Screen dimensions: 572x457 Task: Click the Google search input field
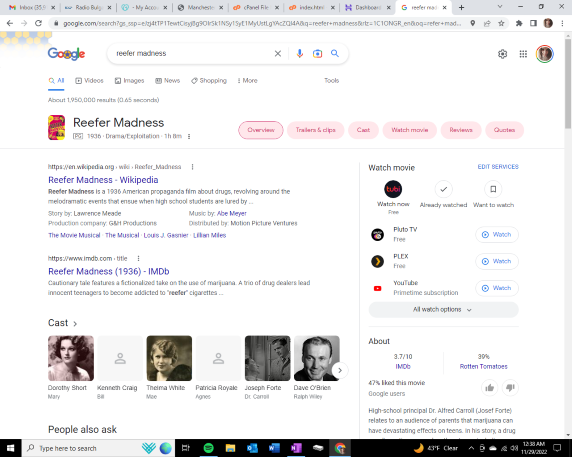193,54
